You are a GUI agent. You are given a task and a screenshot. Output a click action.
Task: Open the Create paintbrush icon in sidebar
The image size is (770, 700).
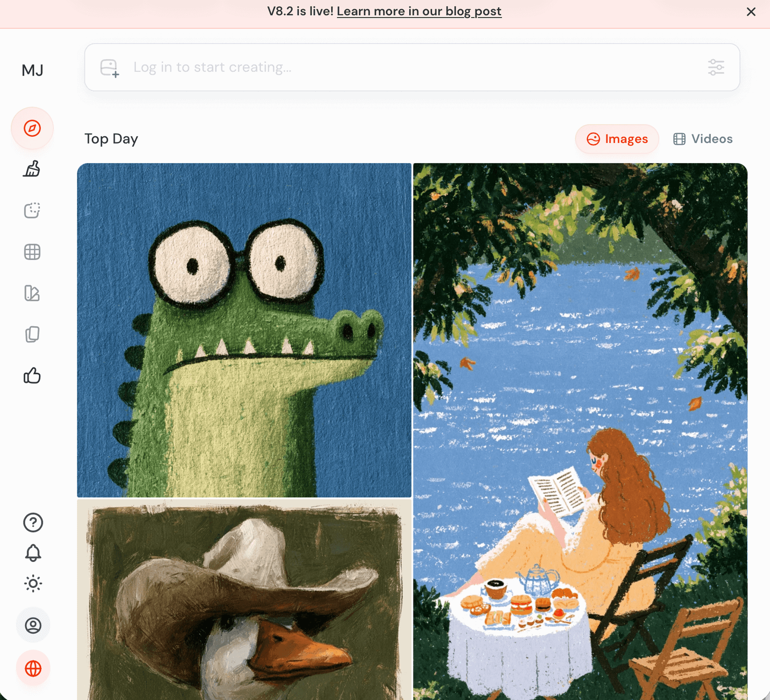(x=32, y=169)
